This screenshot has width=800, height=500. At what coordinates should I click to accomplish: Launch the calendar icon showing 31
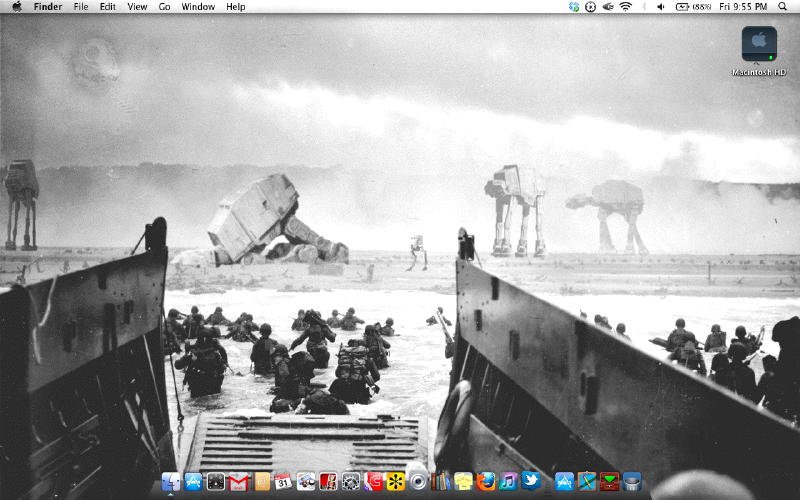point(283,481)
